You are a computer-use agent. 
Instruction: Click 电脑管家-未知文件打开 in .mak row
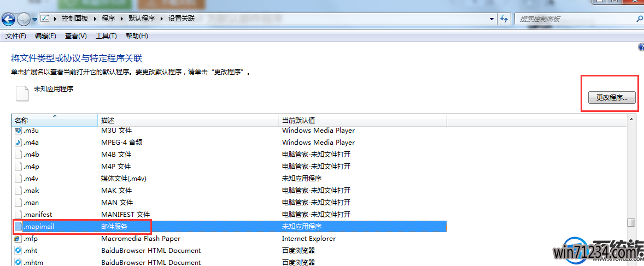[x=316, y=191]
